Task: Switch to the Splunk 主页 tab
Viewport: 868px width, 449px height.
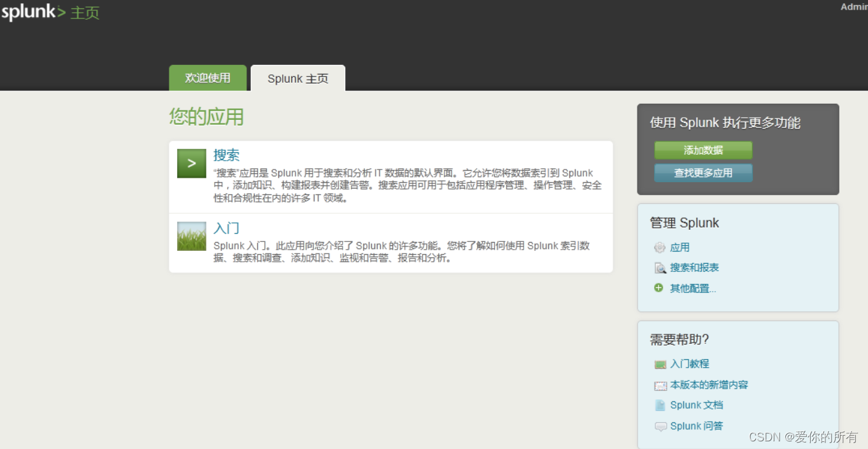Action: [x=297, y=78]
